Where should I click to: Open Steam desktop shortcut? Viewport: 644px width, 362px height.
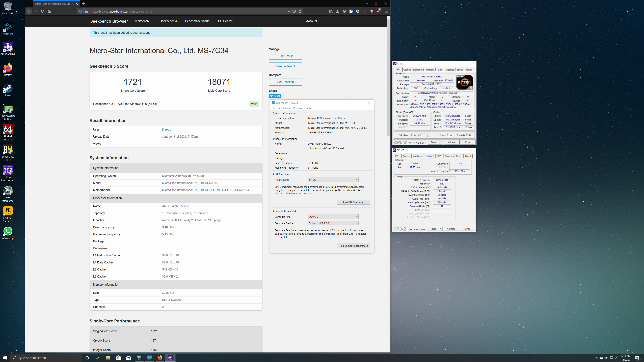8,90
